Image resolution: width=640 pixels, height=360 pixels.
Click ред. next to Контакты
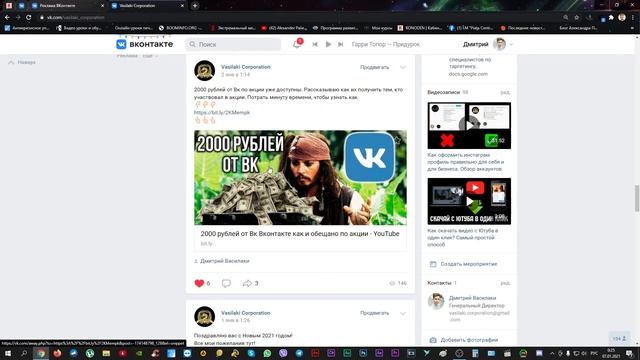(x=505, y=283)
